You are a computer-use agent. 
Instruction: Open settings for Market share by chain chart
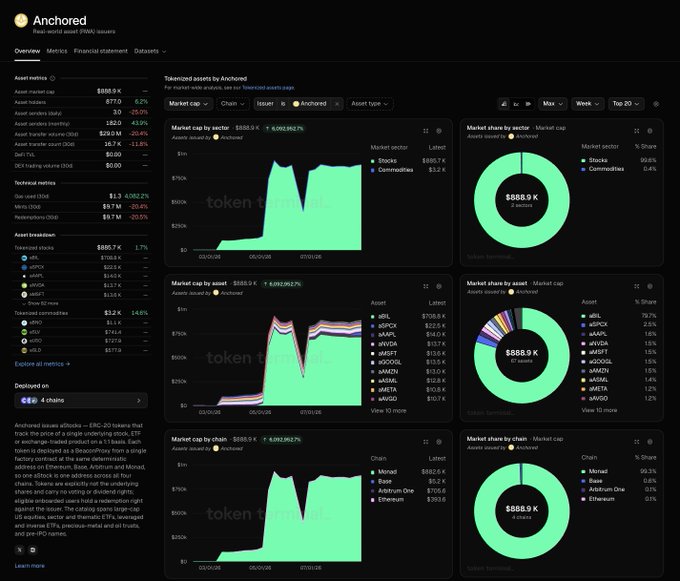(x=650, y=442)
